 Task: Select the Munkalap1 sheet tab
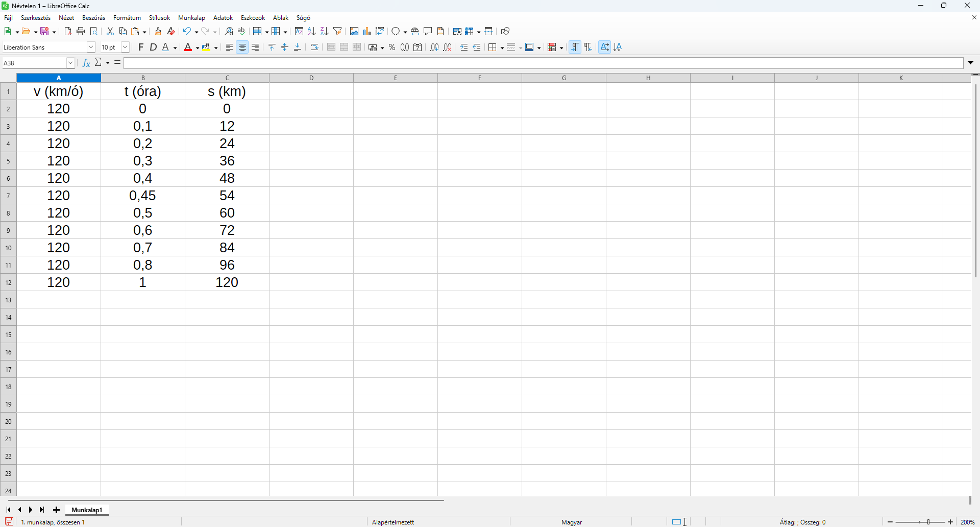(87, 510)
